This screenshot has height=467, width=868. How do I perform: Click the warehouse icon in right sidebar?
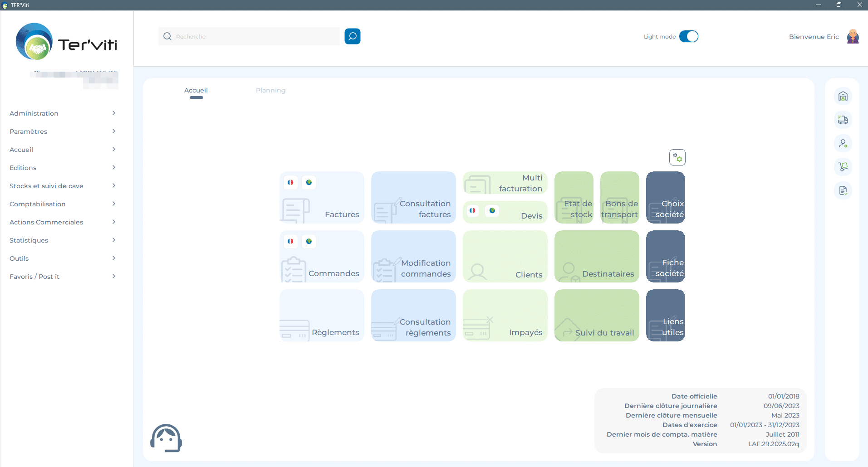pos(843,96)
